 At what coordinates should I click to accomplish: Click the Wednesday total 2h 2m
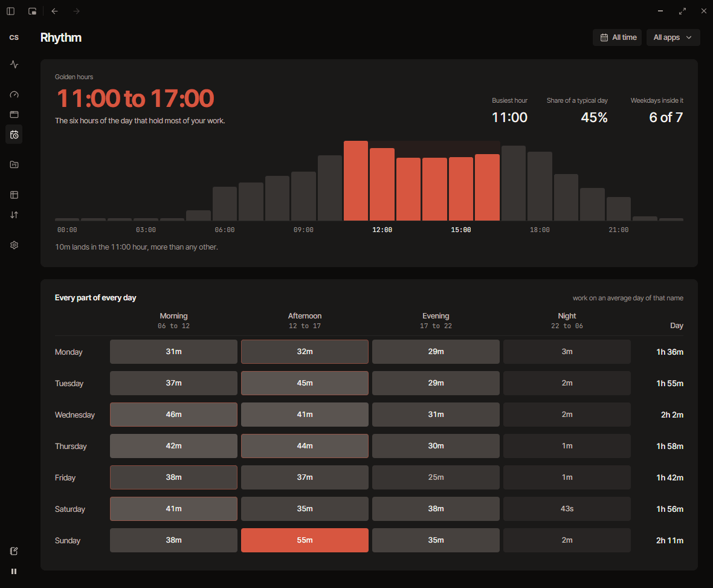672,415
